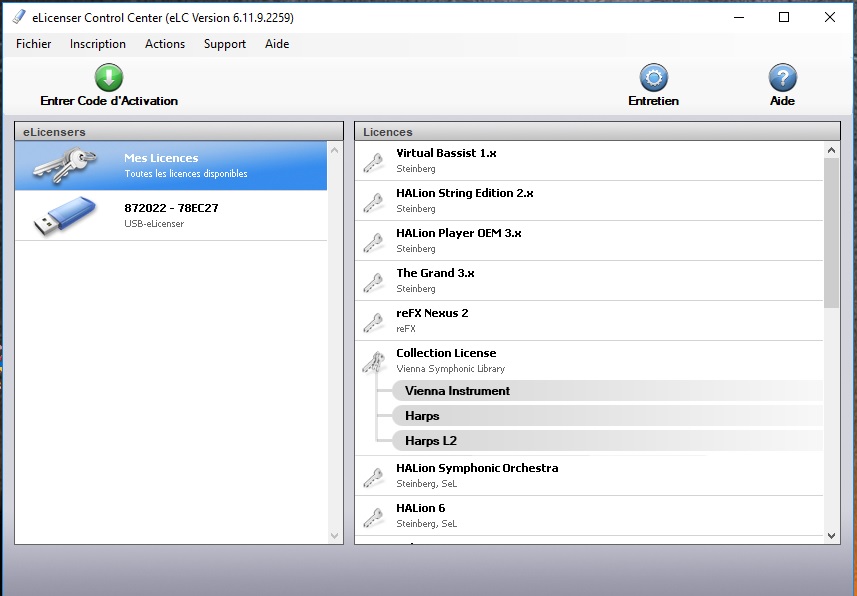Click the eLicensers list scroll up arrow
This screenshot has height=596, width=857.
click(x=334, y=150)
